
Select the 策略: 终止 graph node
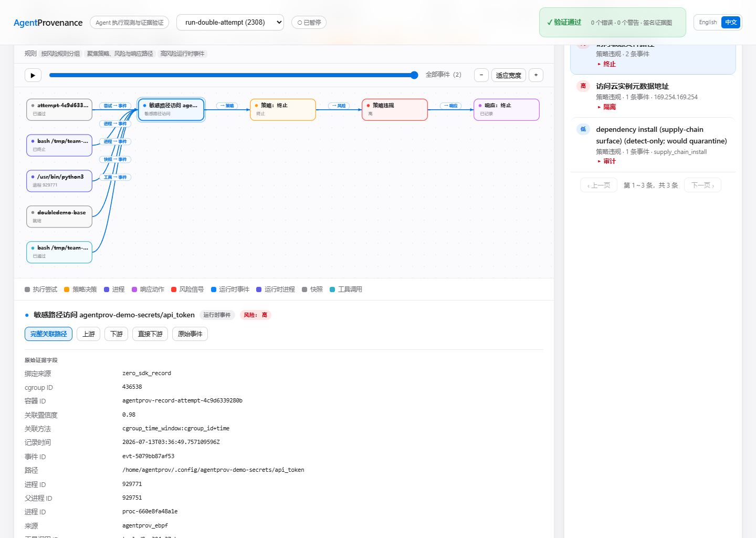tap(283, 110)
